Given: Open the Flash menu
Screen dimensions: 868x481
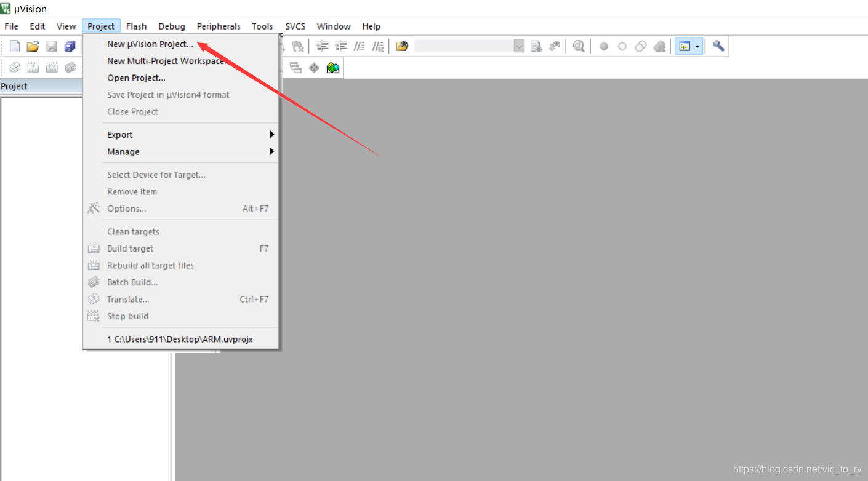Looking at the screenshot, I should pyautogui.click(x=136, y=26).
